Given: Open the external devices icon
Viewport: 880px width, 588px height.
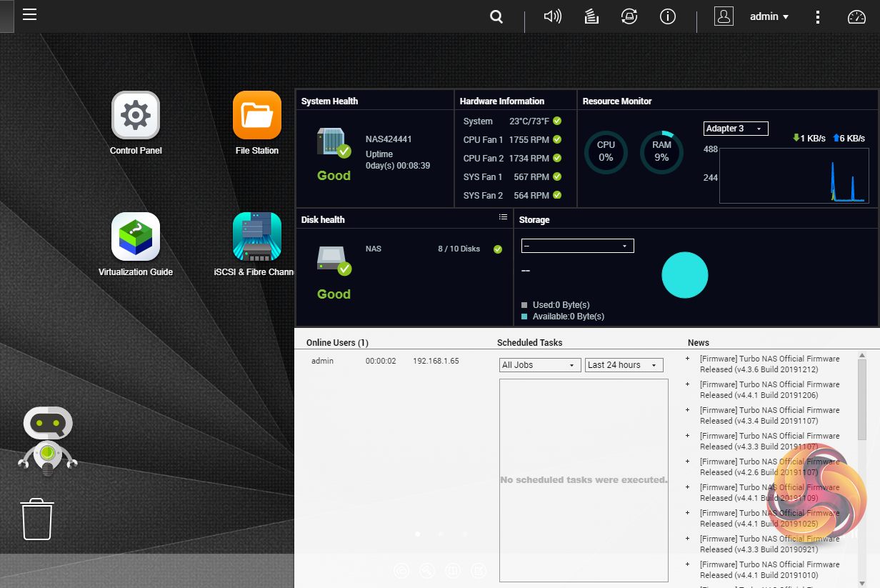Looking at the screenshot, I should coord(629,17).
